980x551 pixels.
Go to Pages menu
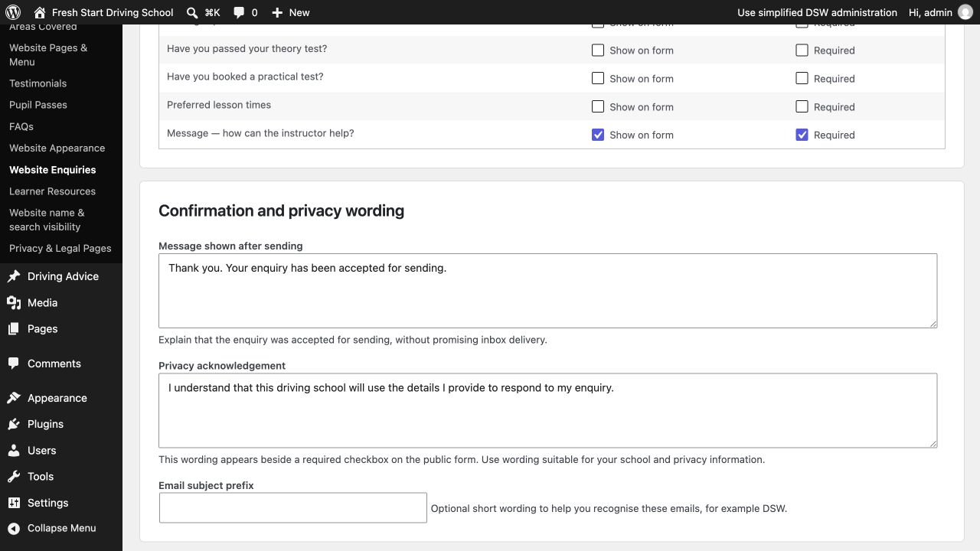[x=42, y=328]
